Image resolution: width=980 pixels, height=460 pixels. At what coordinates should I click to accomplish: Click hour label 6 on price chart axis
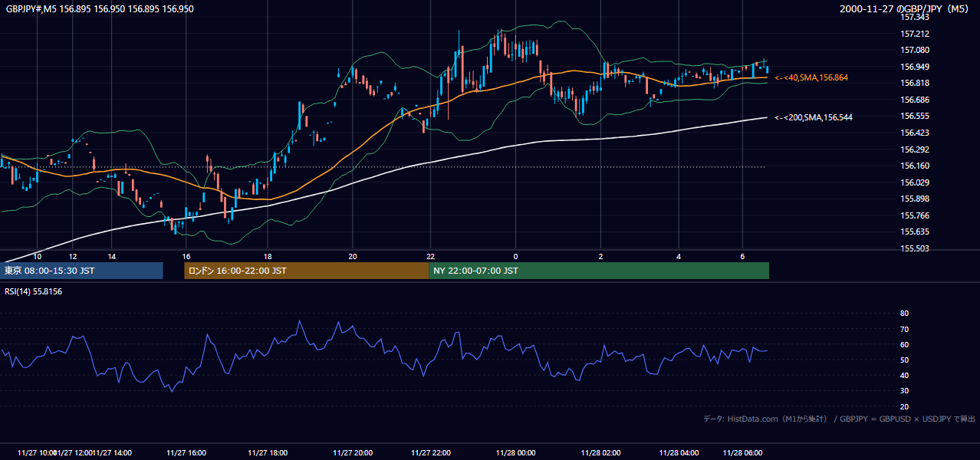pyautogui.click(x=742, y=256)
